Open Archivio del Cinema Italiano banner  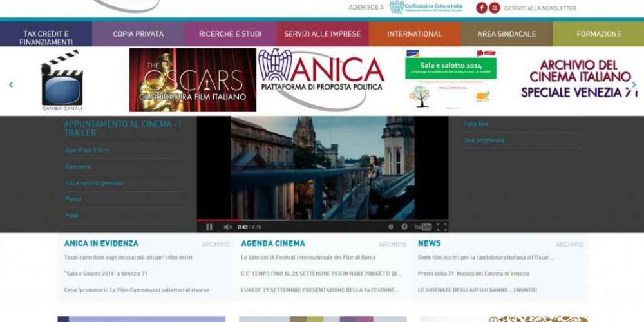pos(580,79)
